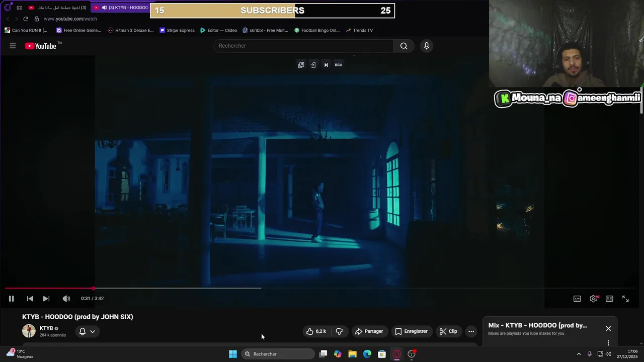The height and width of the screenshot is (362, 644).
Task: Open Microsoft Edge from the taskbar
Action: [367, 354]
